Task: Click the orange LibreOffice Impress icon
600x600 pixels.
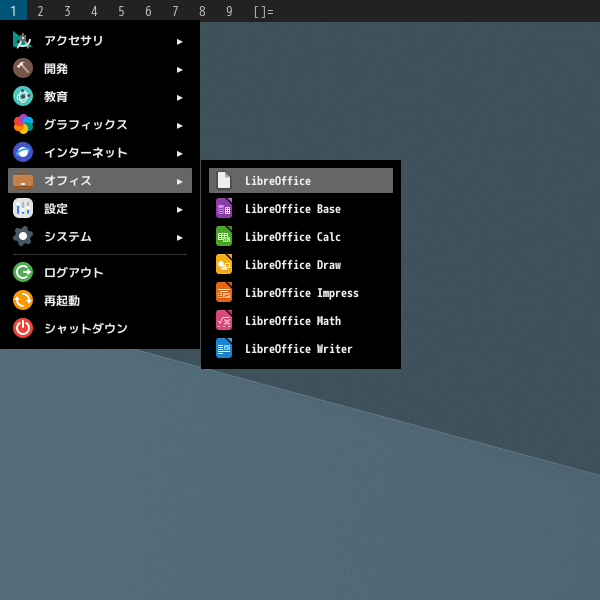Action: [224, 292]
